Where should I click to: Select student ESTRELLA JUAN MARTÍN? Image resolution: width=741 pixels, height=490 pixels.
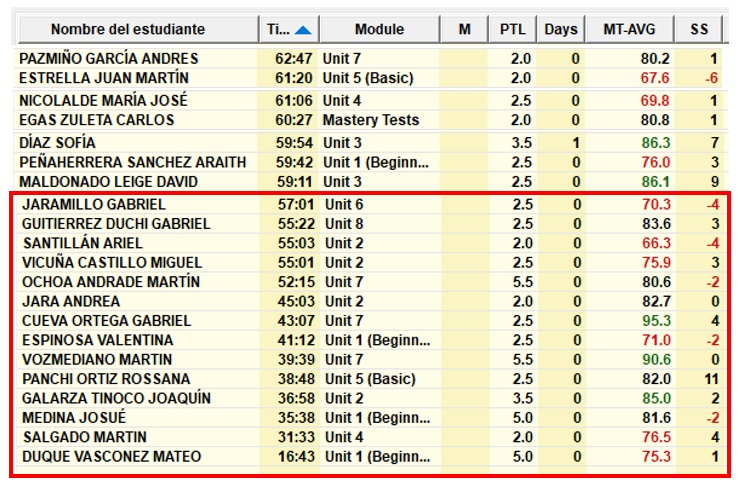click(x=104, y=78)
